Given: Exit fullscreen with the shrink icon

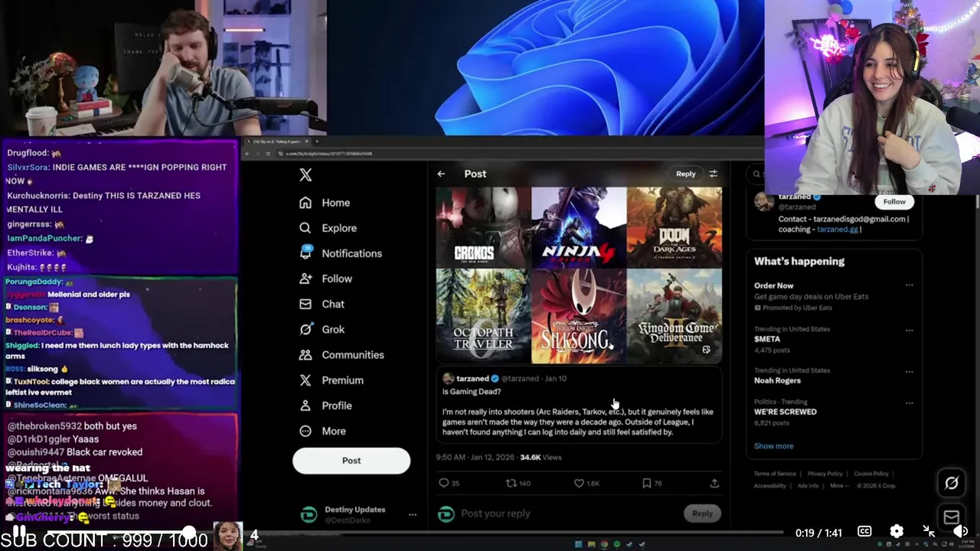Looking at the screenshot, I should coord(929,532).
